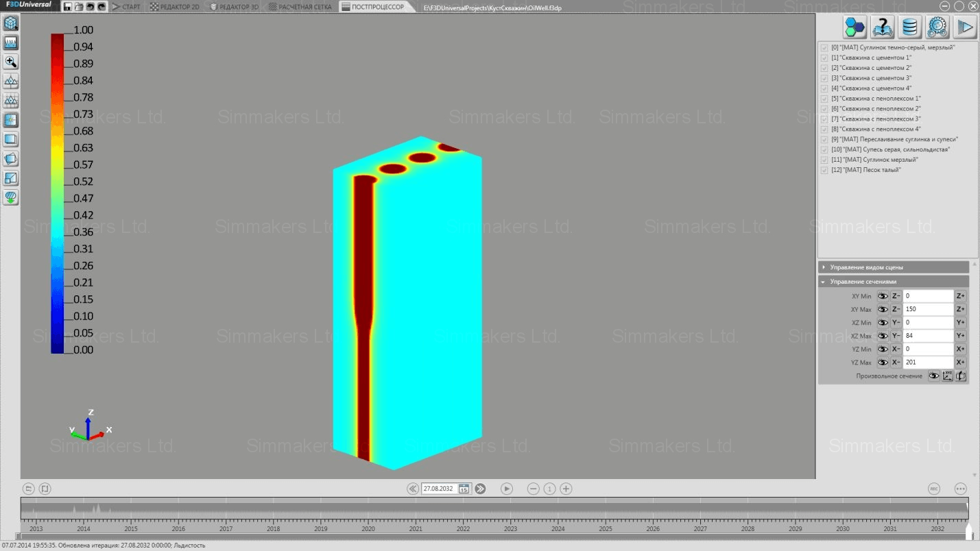
Task: Toggle checkbox for Песок талый material
Action: [x=825, y=170]
